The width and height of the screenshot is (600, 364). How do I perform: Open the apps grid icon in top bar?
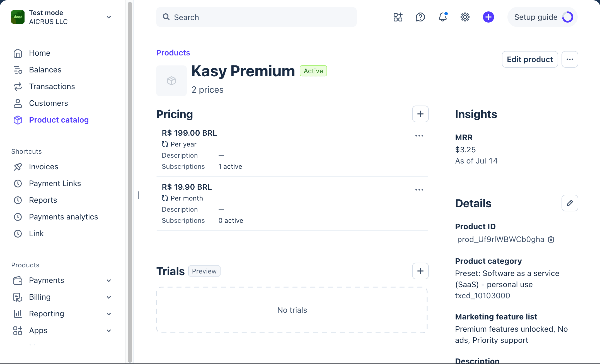[398, 17]
